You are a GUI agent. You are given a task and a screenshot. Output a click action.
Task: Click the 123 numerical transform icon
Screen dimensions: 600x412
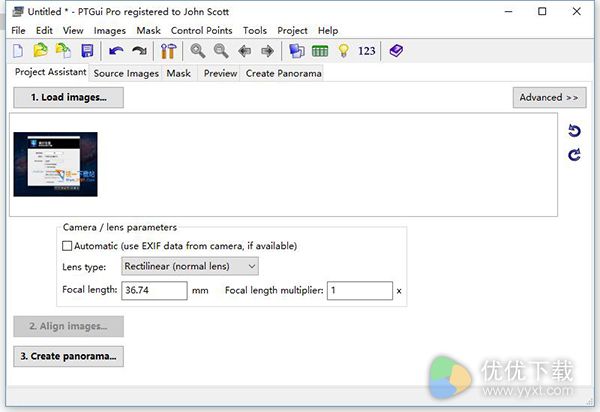coord(367,51)
